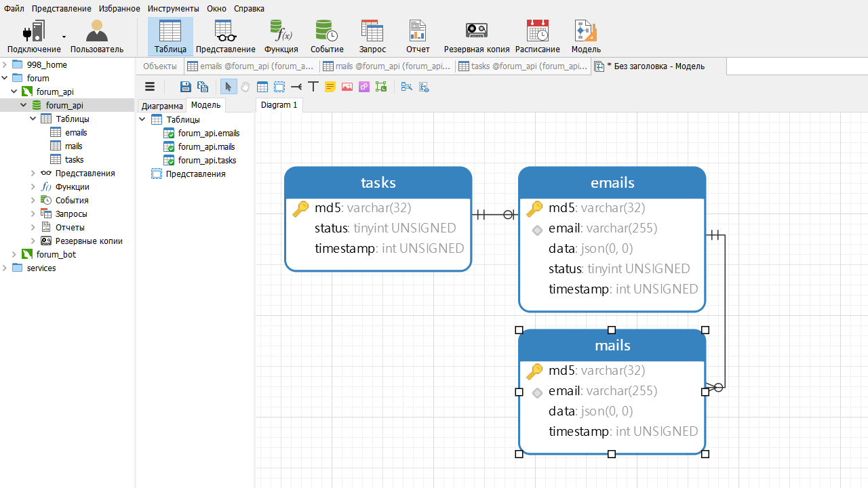This screenshot has height=488, width=868.
Task: Switch to tasks @forum_api tab
Action: pyautogui.click(x=523, y=66)
